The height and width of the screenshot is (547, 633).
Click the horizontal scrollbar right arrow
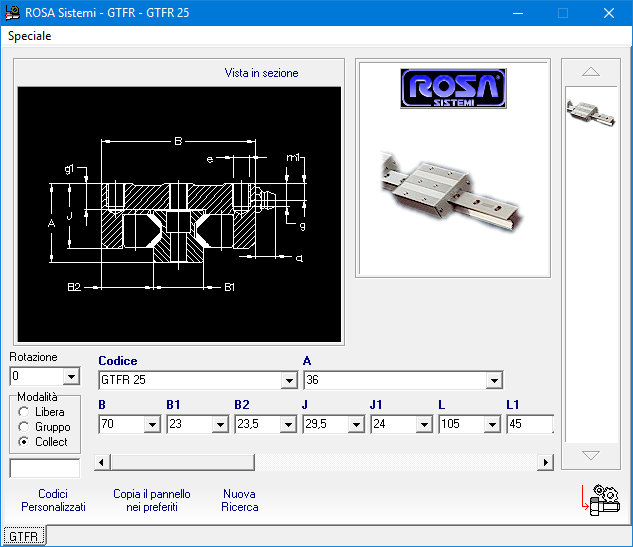coord(545,462)
